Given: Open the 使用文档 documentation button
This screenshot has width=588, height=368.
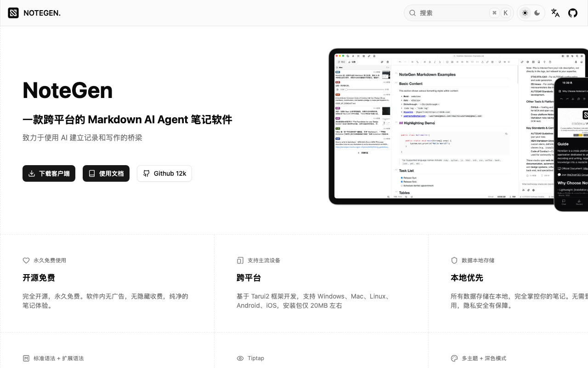Looking at the screenshot, I should point(106,173).
